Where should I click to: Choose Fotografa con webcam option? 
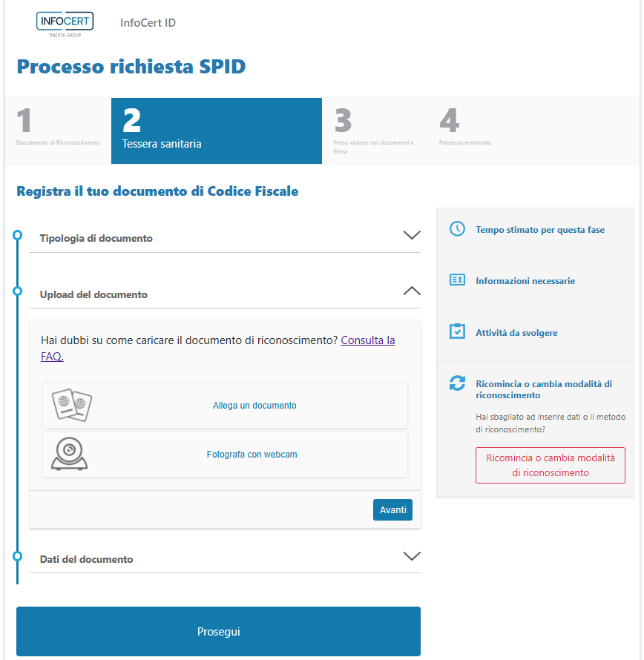point(252,455)
